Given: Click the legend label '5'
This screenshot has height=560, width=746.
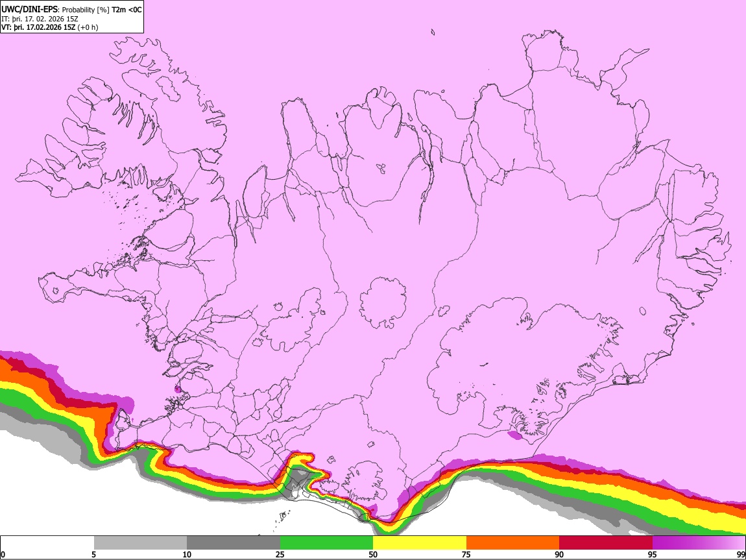Looking at the screenshot, I should [x=93, y=555].
